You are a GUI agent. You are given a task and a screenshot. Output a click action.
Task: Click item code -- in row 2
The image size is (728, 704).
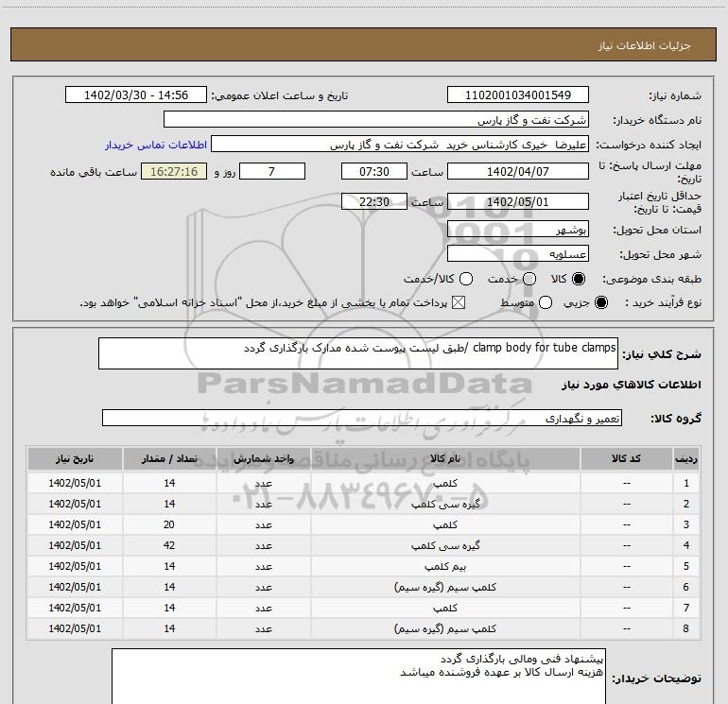tap(626, 504)
